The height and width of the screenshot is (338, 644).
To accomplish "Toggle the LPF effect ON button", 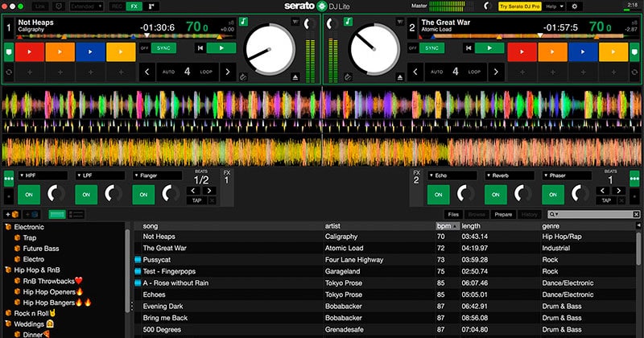I will pyautogui.click(x=86, y=195).
